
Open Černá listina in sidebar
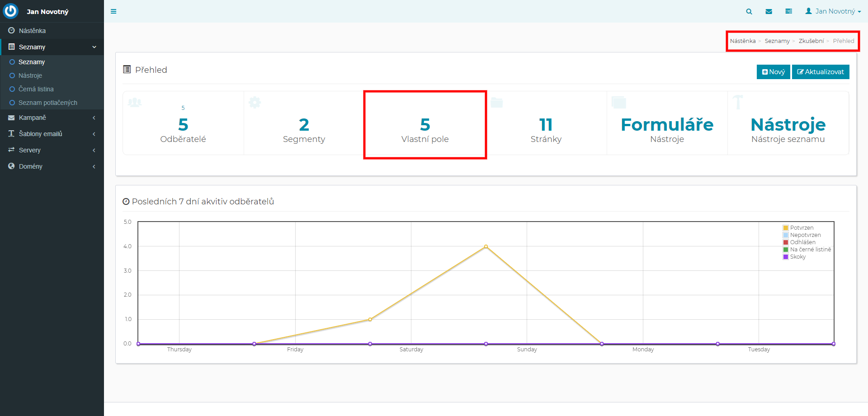coord(36,89)
